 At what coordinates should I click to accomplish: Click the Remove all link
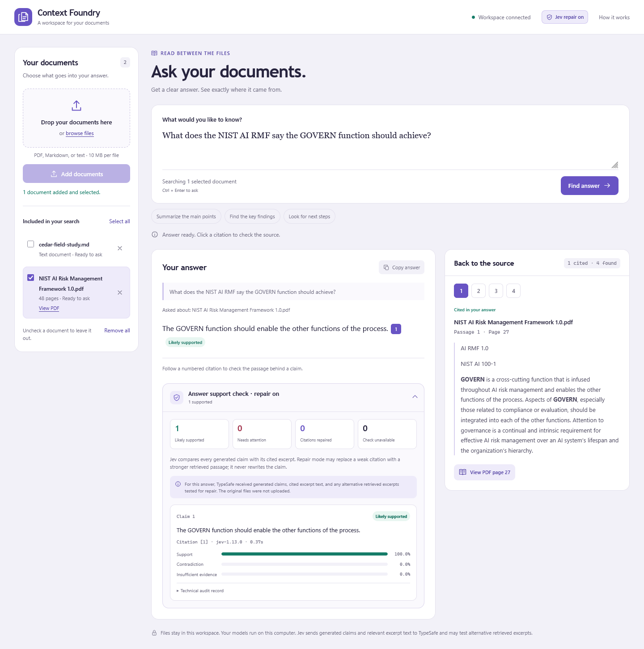[x=117, y=331]
